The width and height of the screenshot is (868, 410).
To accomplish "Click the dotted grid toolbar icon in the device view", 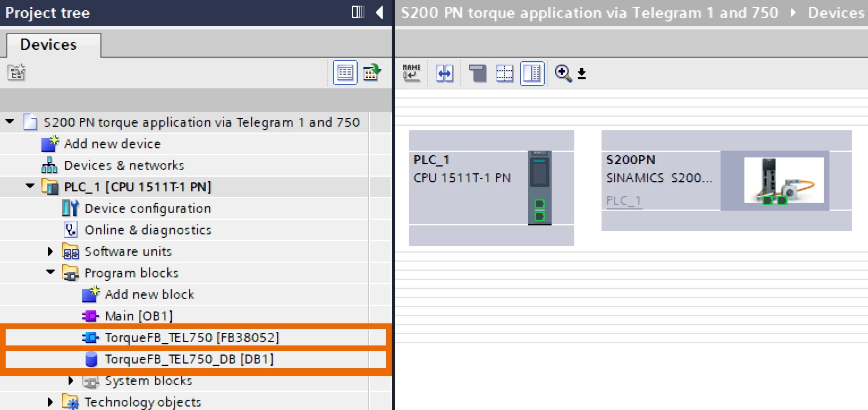I will tap(505, 73).
